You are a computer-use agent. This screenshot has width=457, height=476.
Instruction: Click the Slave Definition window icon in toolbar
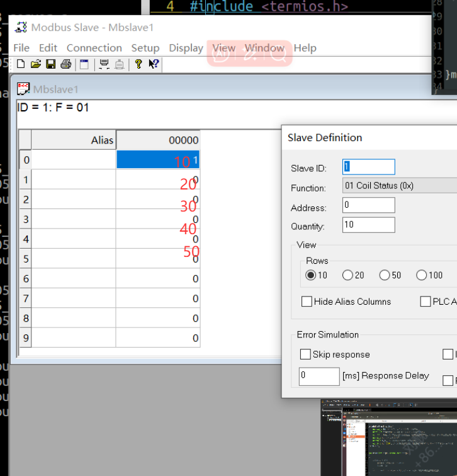[x=84, y=64]
